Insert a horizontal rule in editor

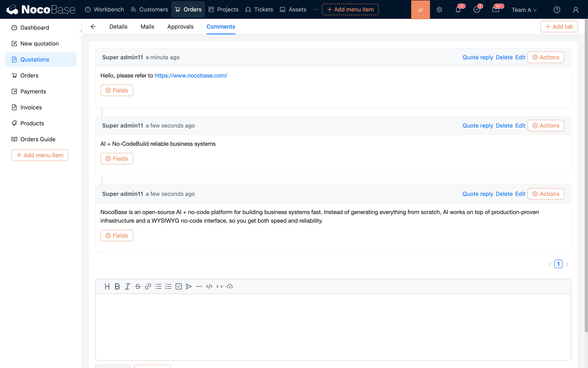coord(199,286)
